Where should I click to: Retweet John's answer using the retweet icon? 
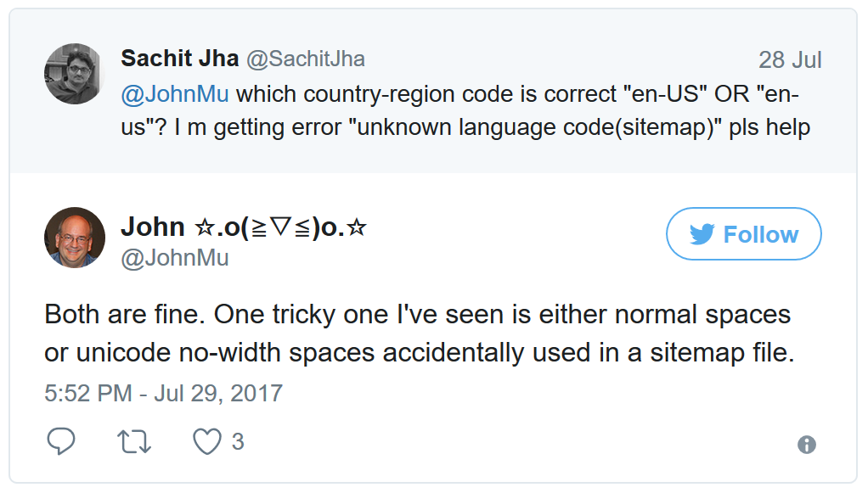[x=132, y=441]
